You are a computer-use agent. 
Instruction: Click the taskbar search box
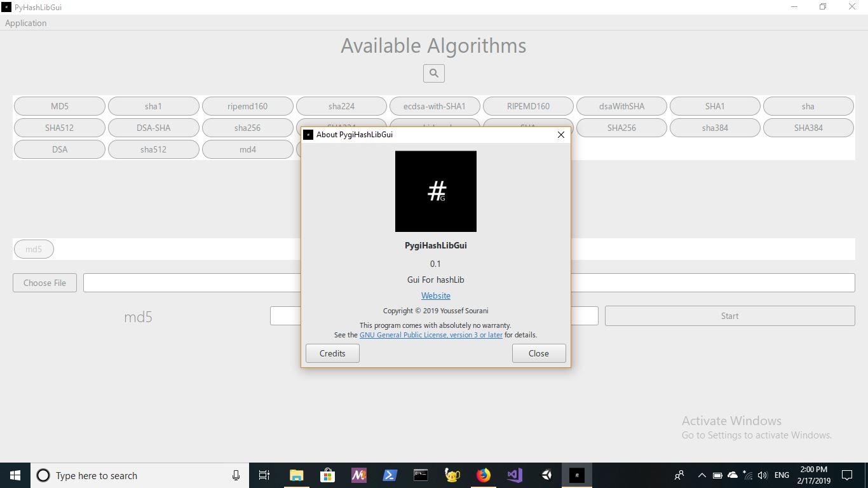[139, 475]
